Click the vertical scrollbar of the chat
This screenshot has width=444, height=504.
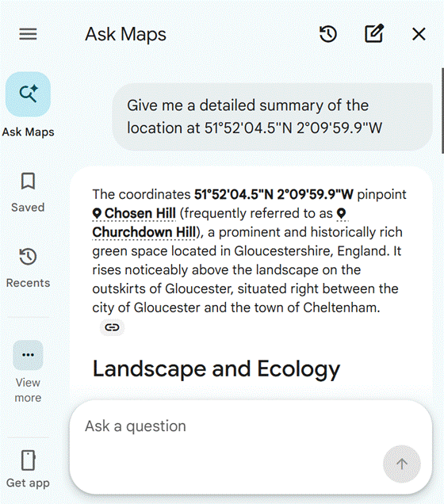(x=442, y=109)
